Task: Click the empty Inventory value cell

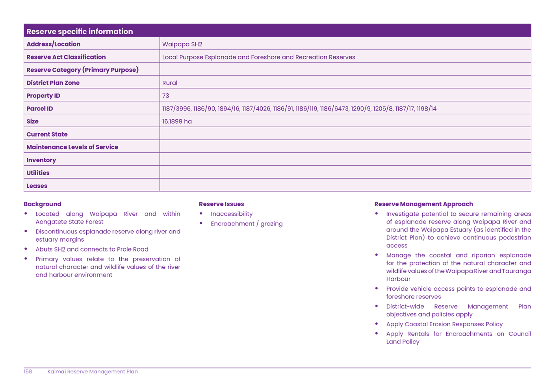Action: 345,160
